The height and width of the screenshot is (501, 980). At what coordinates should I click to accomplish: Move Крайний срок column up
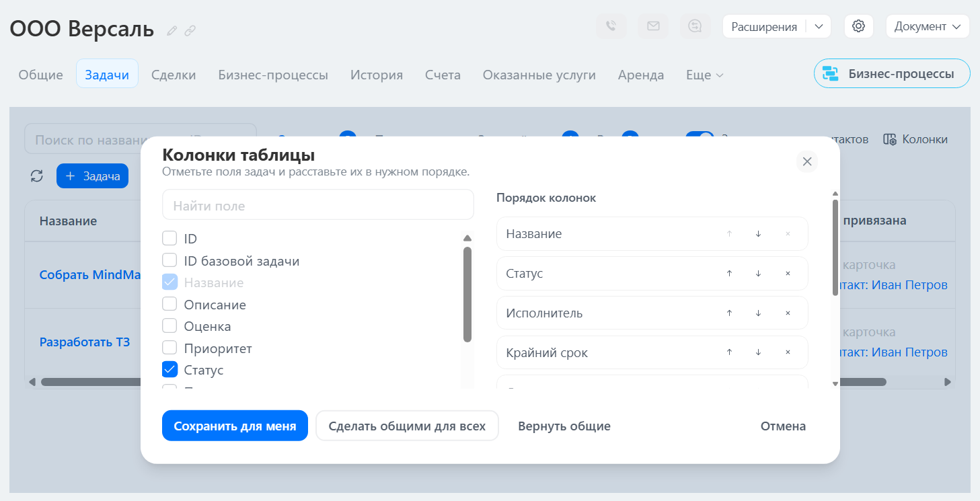click(x=729, y=352)
